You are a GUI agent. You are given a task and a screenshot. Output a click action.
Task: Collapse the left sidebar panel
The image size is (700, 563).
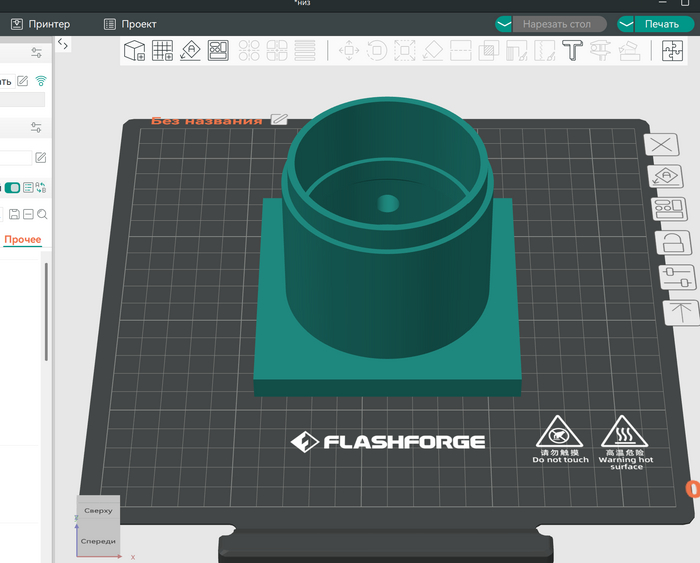coord(62,44)
